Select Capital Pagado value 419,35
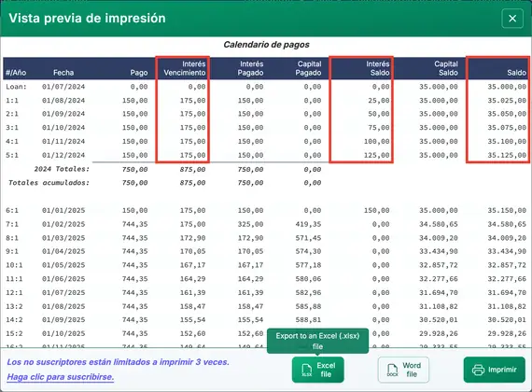This screenshot has width=532, height=392. coord(308,224)
